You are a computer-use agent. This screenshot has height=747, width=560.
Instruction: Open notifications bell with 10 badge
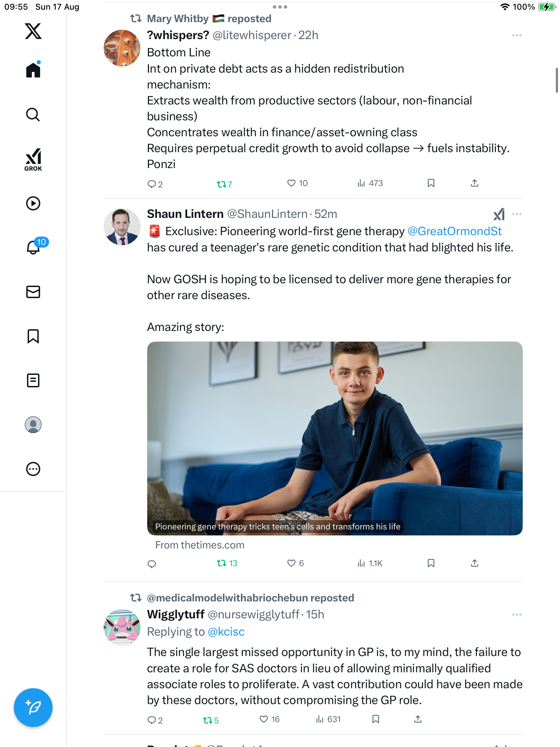click(x=34, y=247)
